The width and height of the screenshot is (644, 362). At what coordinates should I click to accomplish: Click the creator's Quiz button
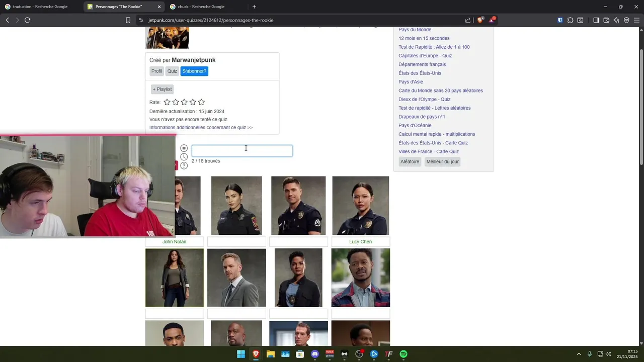point(172,71)
